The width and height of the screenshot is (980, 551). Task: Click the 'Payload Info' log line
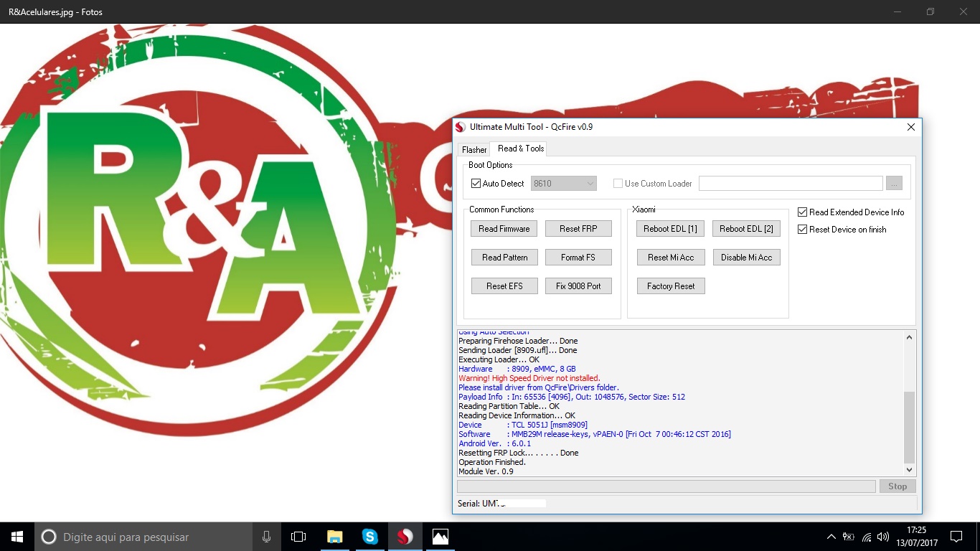(572, 397)
